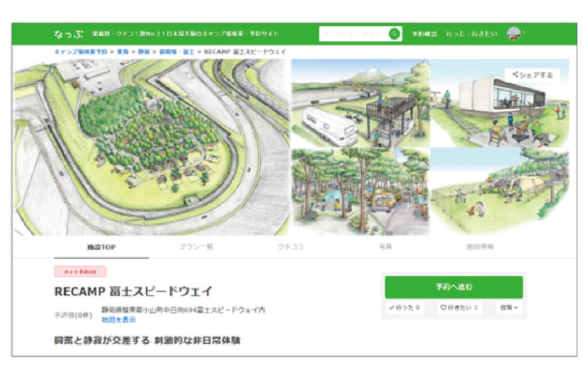
Task: Switch to the クチコミ tab
Action: coord(291,247)
